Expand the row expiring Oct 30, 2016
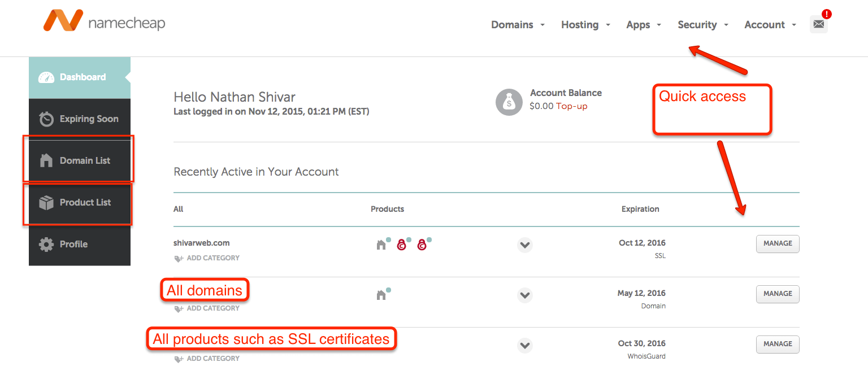The width and height of the screenshot is (868, 375). pos(525,345)
